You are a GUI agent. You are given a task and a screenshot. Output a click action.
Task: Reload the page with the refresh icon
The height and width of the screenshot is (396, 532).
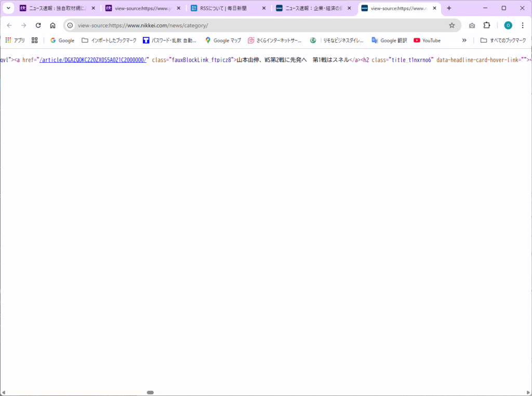tap(38, 25)
